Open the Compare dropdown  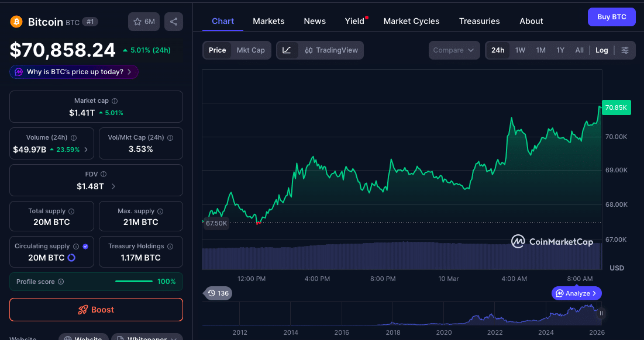(454, 50)
